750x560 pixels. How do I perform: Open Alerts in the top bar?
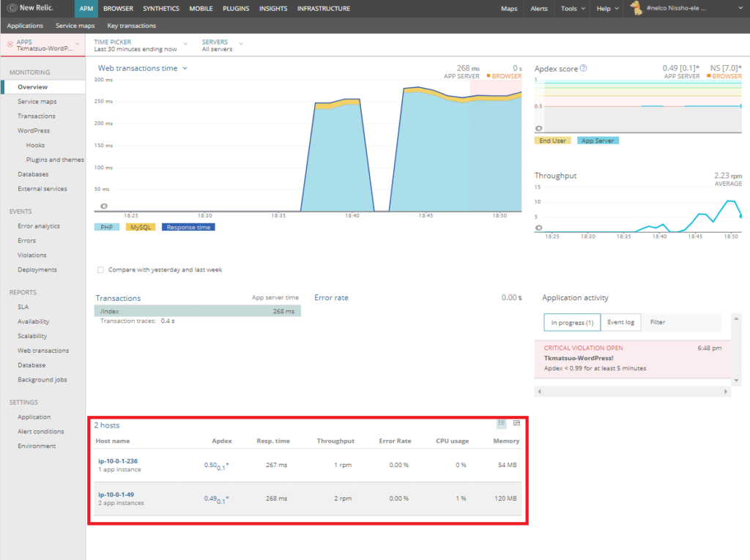click(538, 9)
